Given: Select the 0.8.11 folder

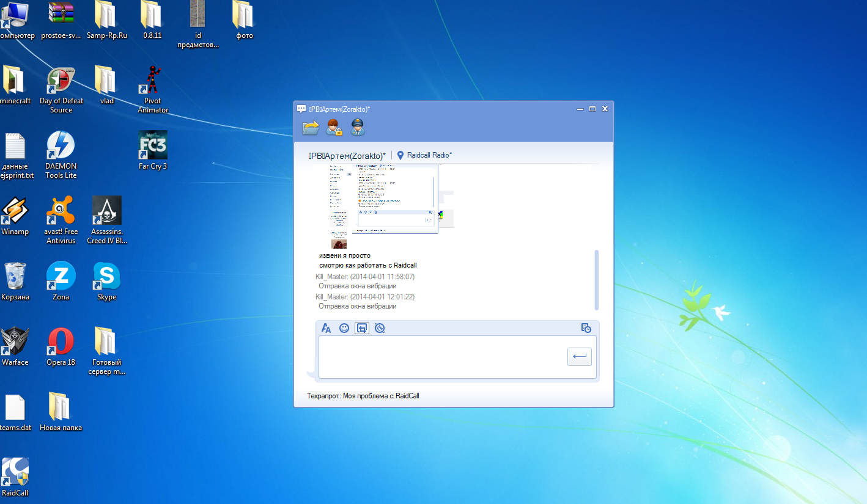Looking at the screenshot, I should click(152, 20).
